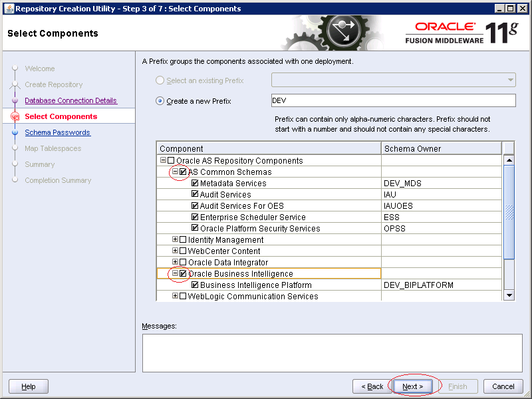Open the Database Connection Details step
This screenshot has height=399, width=532.
71,100
